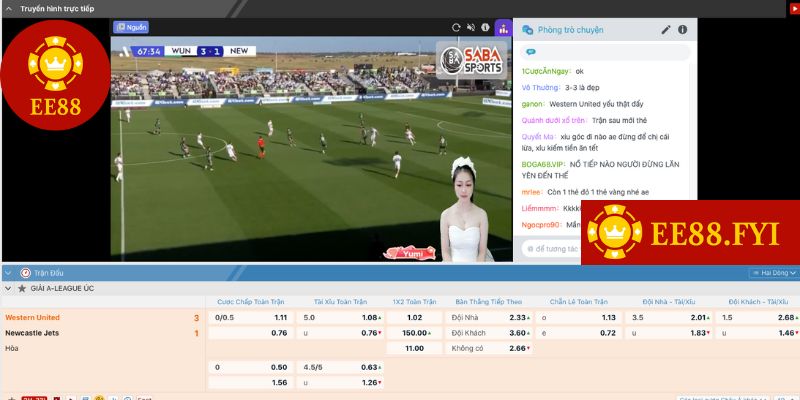Click the Newcastle Jets team name
Viewport: 800px width, 400px height.
[x=32, y=333]
